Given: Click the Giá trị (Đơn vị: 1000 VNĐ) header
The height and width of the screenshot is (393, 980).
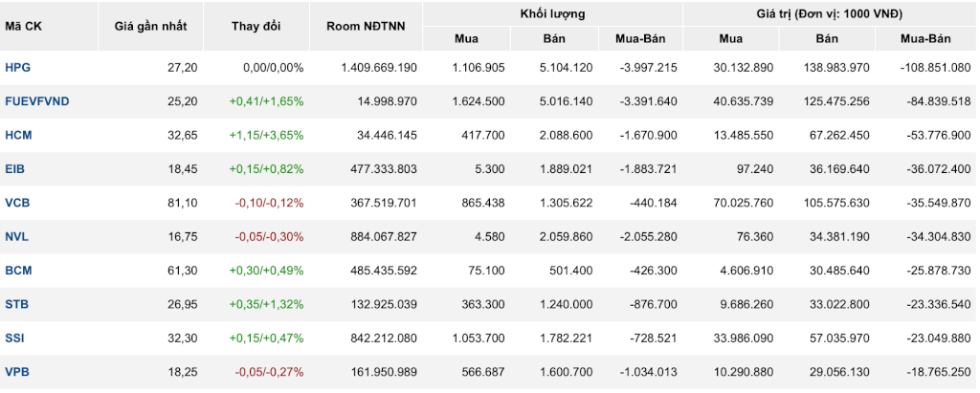Looking at the screenshot, I should 832,13.
